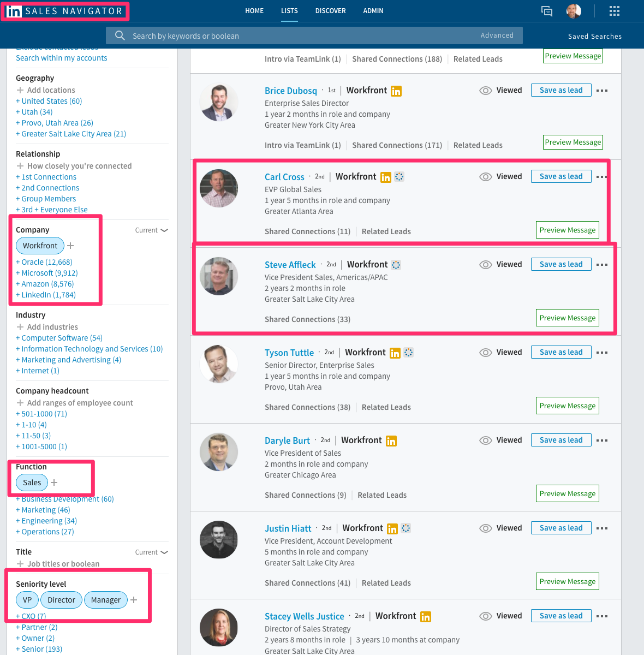This screenshot has width=644, height=655.
Task: Click the search magnifying glass icon
Action: click(x=120, y=35)
